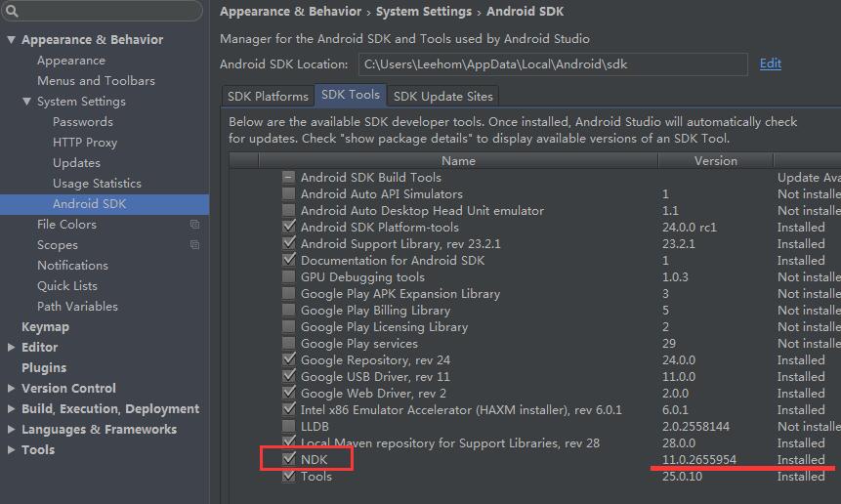The height and width of the screenshot is (504, 841).
Task: Check Google Play services checkbox
Action: click(x=288, y=343)
